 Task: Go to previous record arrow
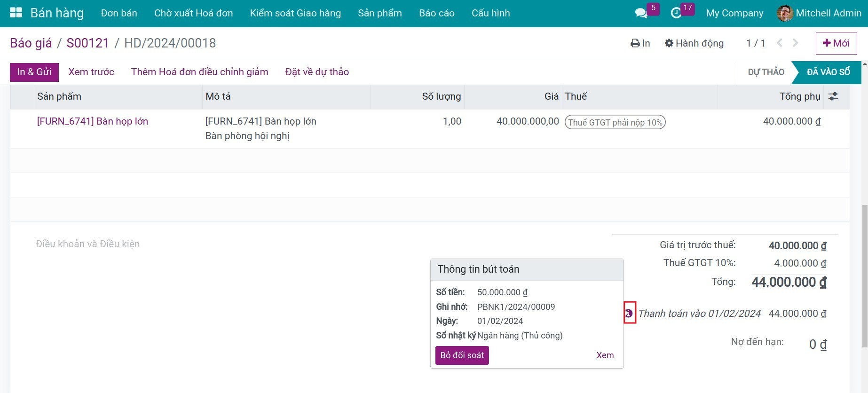pos(780,43)
